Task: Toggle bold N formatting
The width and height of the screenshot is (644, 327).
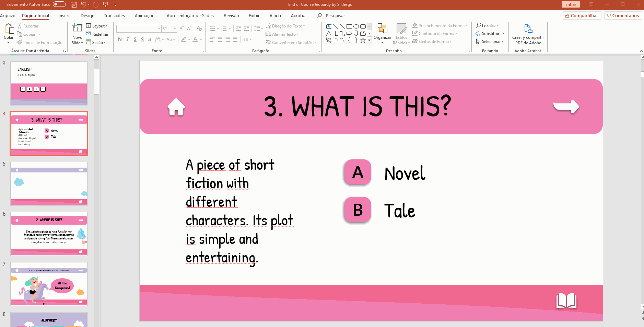Action: point(120,40)
